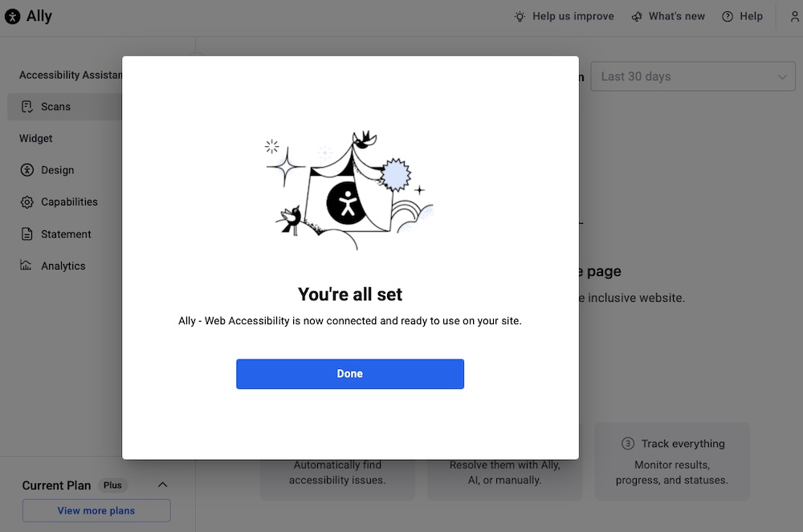Click the Capabilities gear icon
The width and height of the screenshot is (803, 532).
27,202
